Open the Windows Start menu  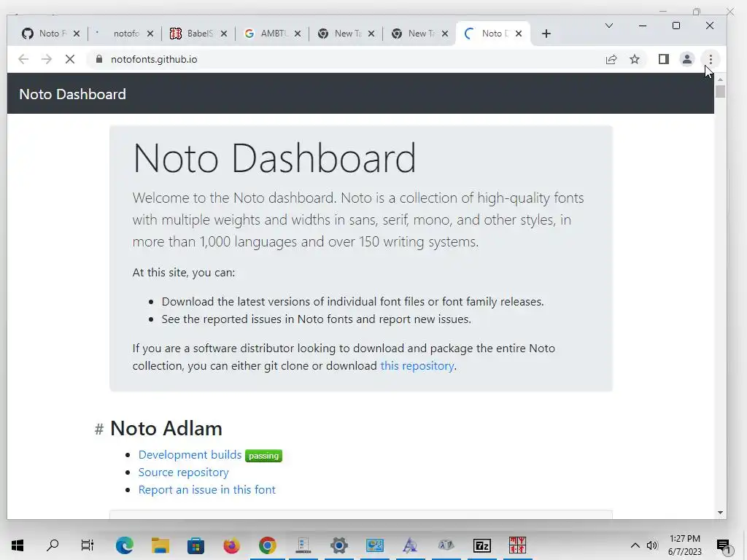[x=18, y=545]
